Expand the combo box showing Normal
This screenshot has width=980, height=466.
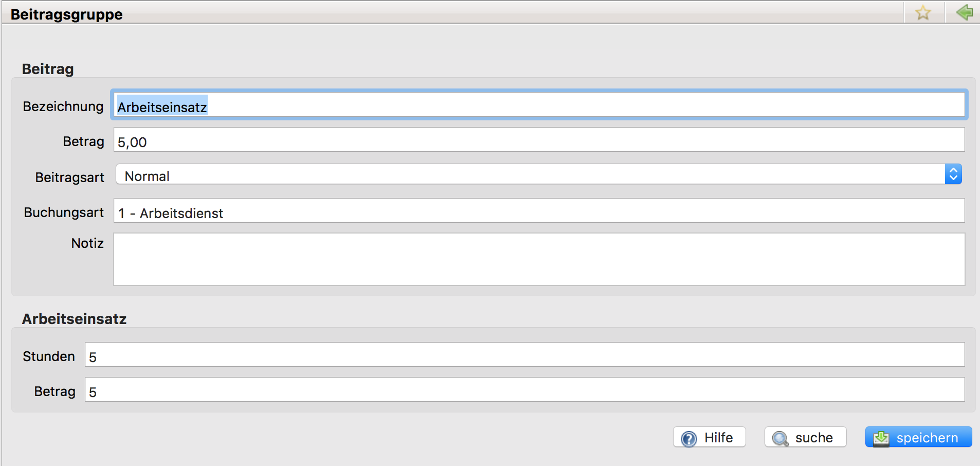pyautogui.click(x=530, y=175)
